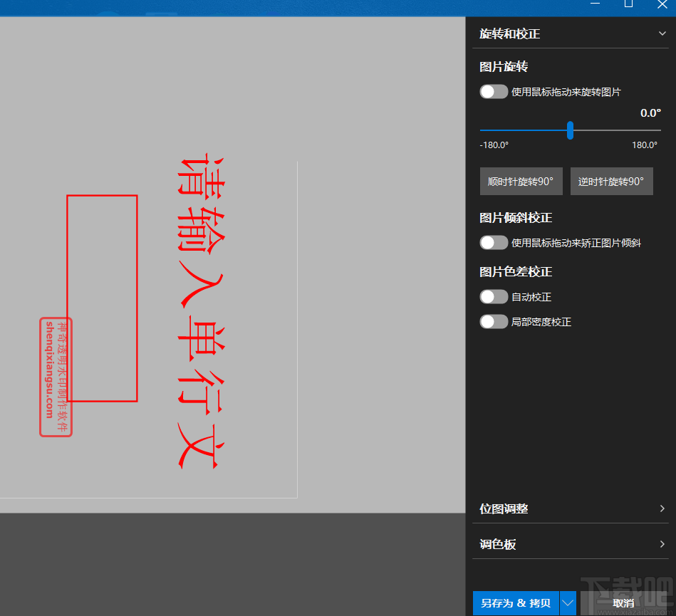This screenshot has height=616, width=676.
Task: Expand the 调色板 section
Action: [x=571, y=544]
